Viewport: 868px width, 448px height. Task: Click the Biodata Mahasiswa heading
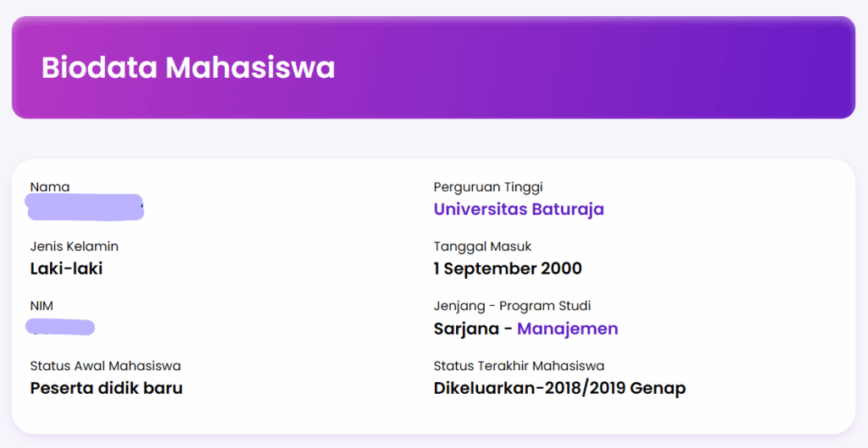click(188, 68)
